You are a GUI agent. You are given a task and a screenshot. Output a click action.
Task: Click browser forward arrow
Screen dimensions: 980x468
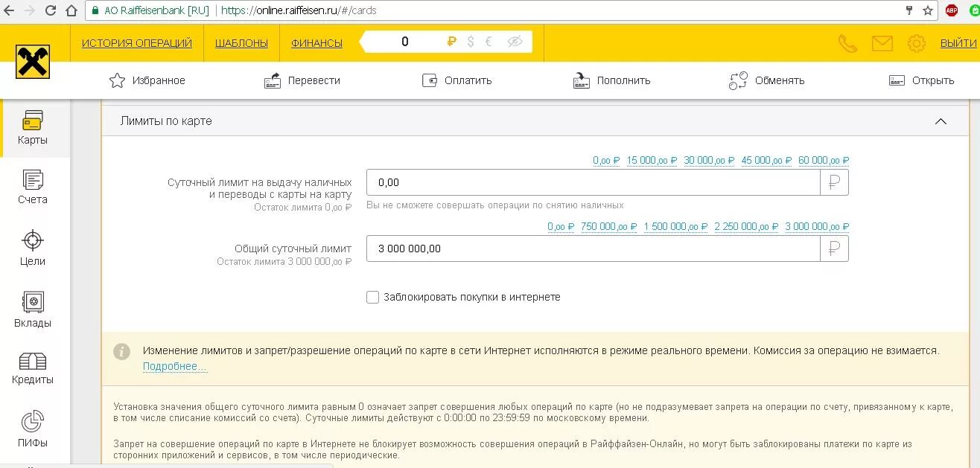coord(30,10)
